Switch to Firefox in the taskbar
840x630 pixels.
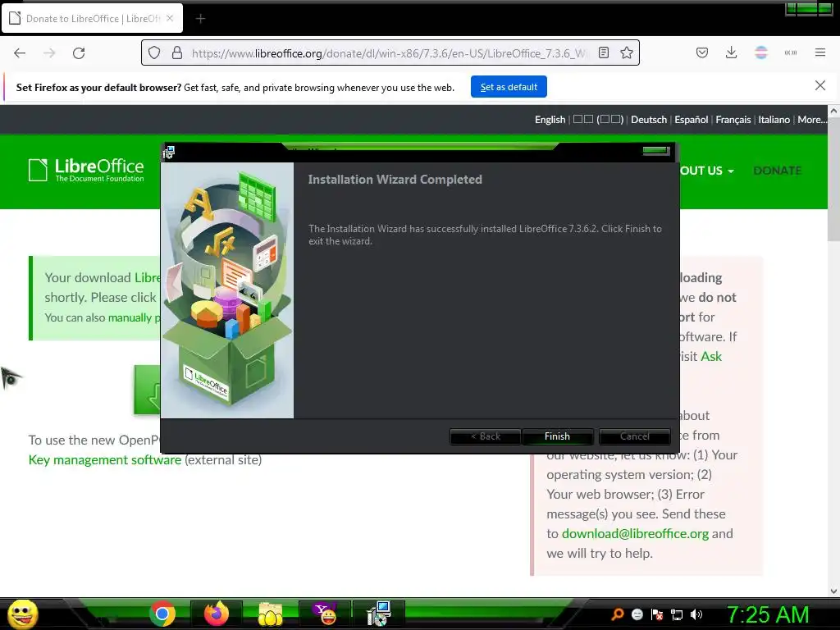click(x=217, y=614)
